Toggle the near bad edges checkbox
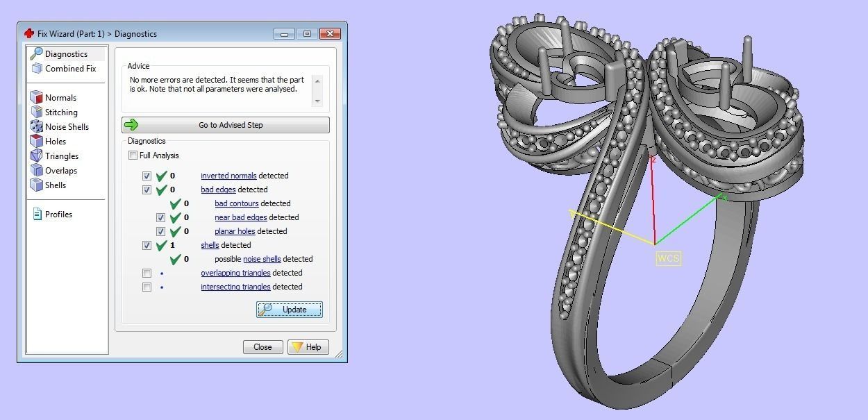The width and height of the screenshot is (868, 420). 160,217
